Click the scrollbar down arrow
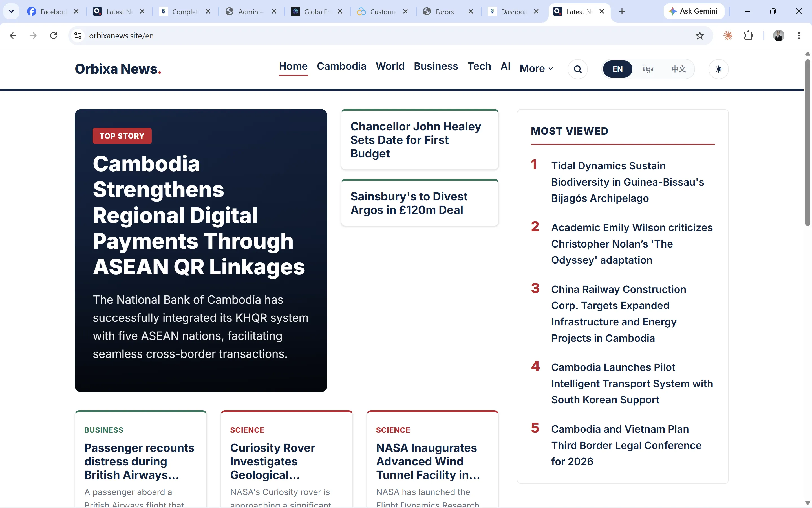The height and width of the screenshot is (508, 812). coord(808,503)
